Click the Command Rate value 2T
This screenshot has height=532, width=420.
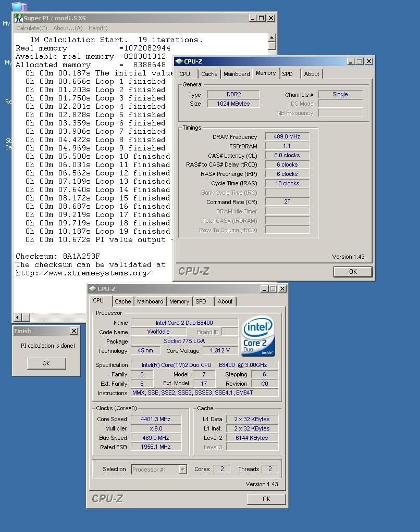click(287, 201)
